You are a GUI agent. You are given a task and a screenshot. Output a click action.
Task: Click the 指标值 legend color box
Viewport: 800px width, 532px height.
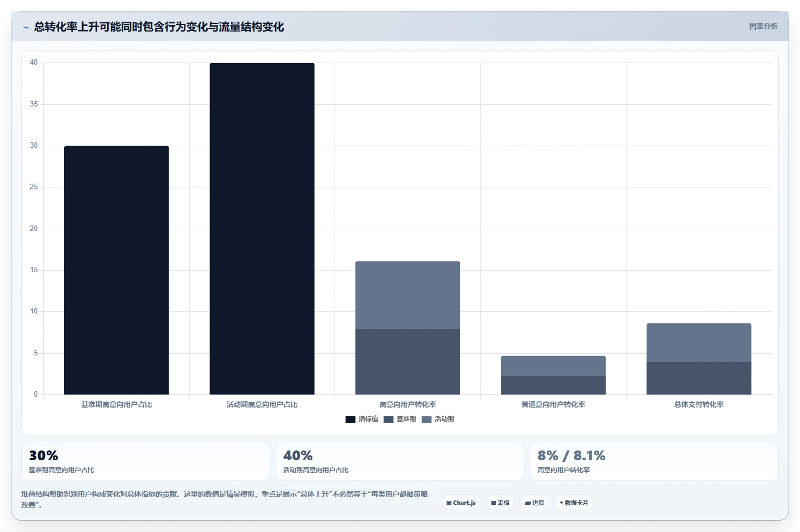350,420
